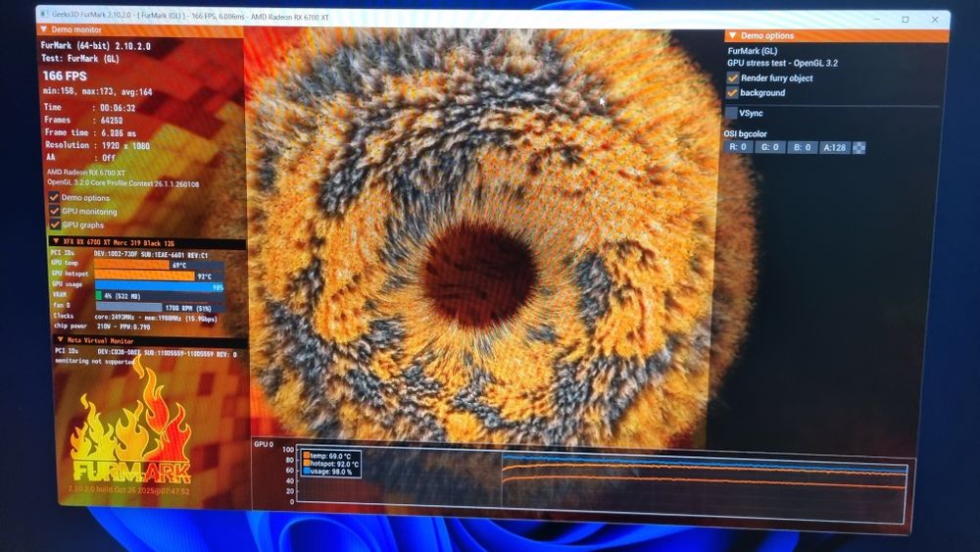
Task: Click the green VRAM 4% bar
Action: (x=99, y=296)
